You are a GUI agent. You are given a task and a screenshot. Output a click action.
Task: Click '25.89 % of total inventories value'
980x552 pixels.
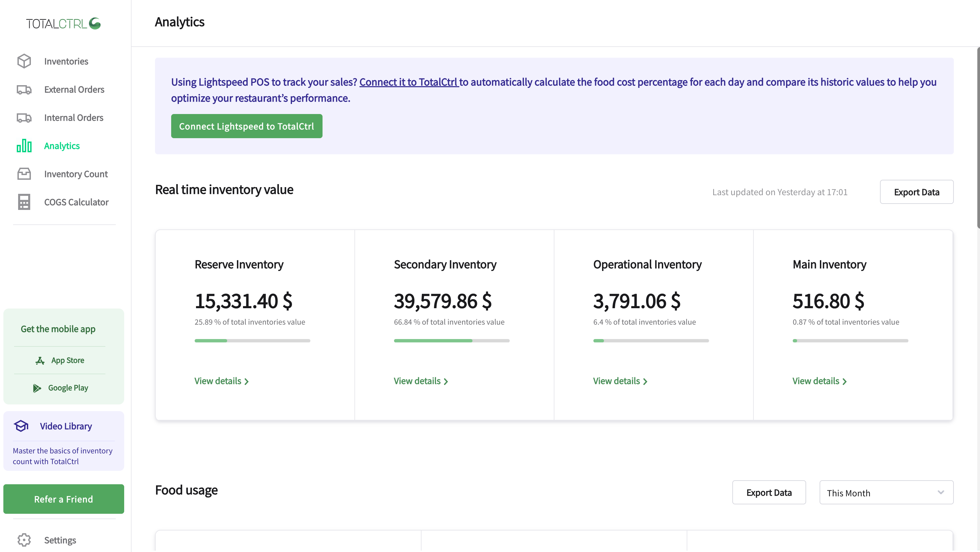[250, 322]
